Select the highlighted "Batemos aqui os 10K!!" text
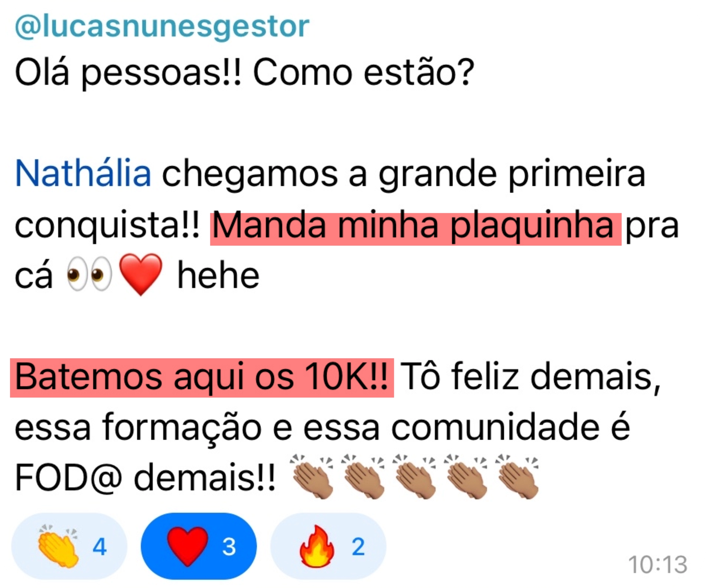This screenshot has height=588, width=706. [202, 378]
